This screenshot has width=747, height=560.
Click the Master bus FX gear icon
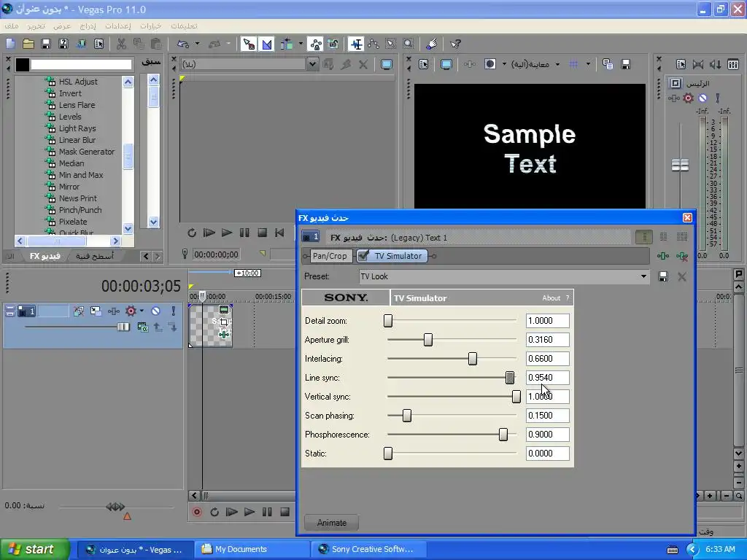(x=688, y=98)
